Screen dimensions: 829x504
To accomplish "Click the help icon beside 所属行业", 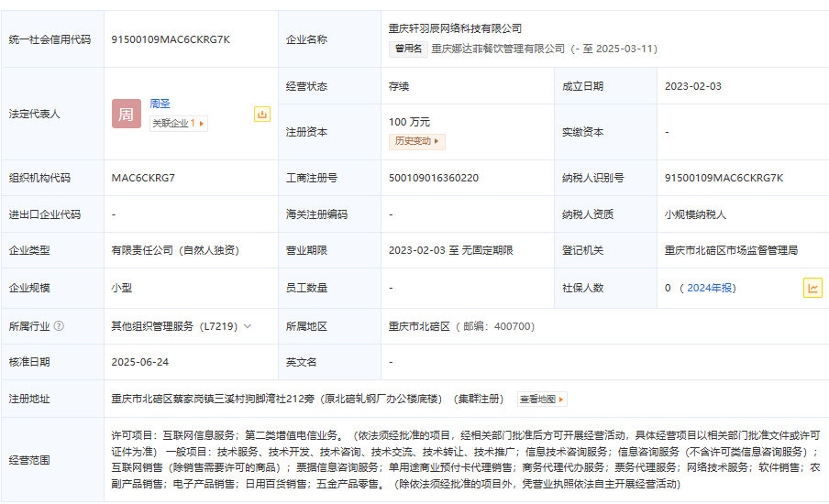I will (59, 325).
